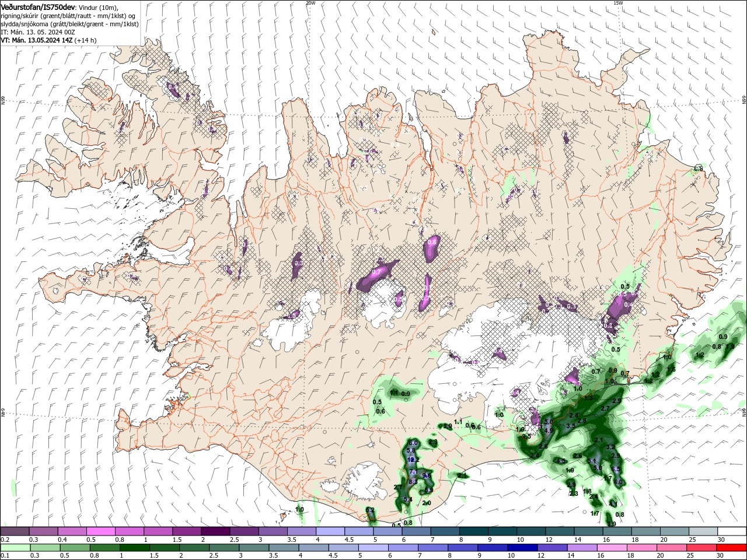
Task: Click the 3.2 rainfall value on the map
Action: coord(610,447)
